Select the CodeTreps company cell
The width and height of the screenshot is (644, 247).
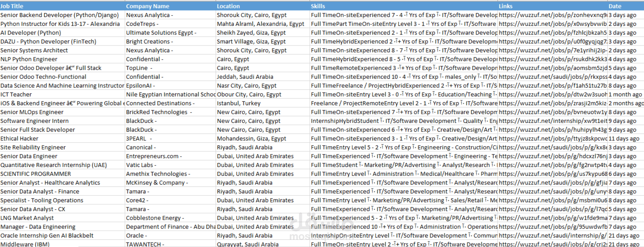point(170,24)
